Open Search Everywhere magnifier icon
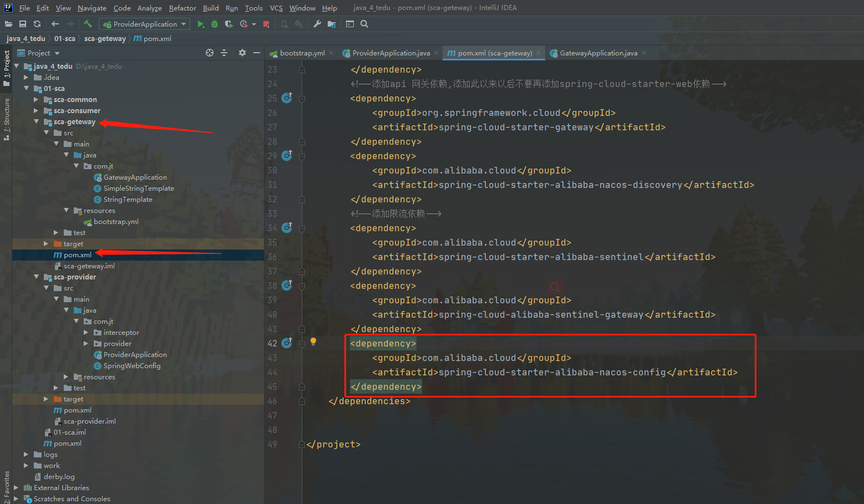The width and height of the screenshot is (864, 504). 364,24
